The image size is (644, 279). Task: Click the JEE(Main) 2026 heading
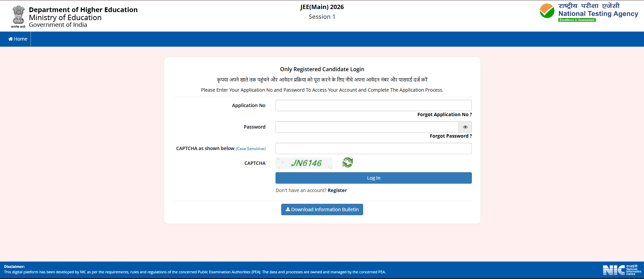pyautogui.click(x=322, y=7)
